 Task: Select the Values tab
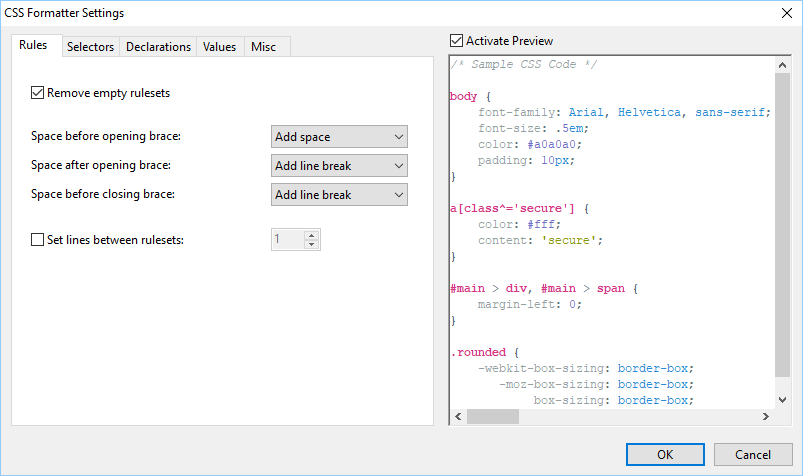(219, 47)
